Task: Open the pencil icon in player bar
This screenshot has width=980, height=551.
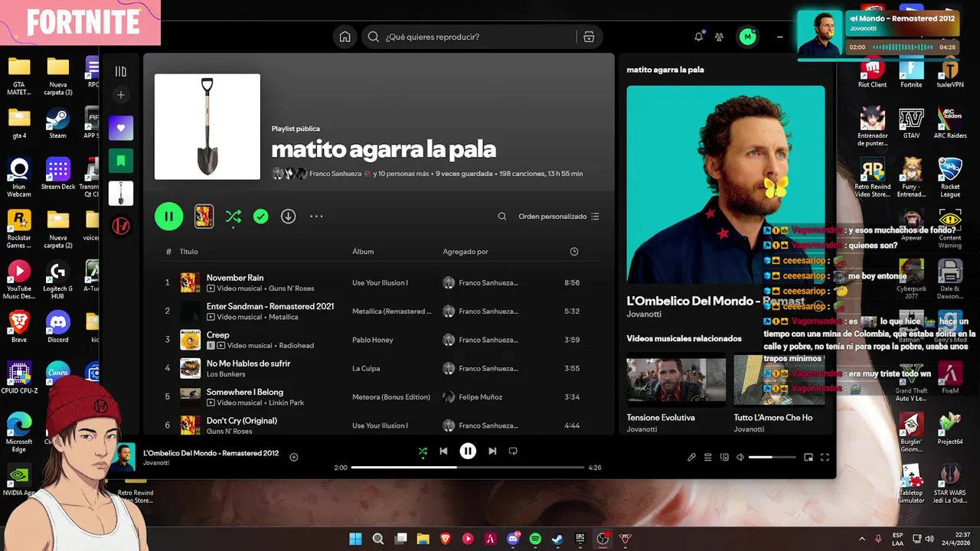Action: pos(691,458)
